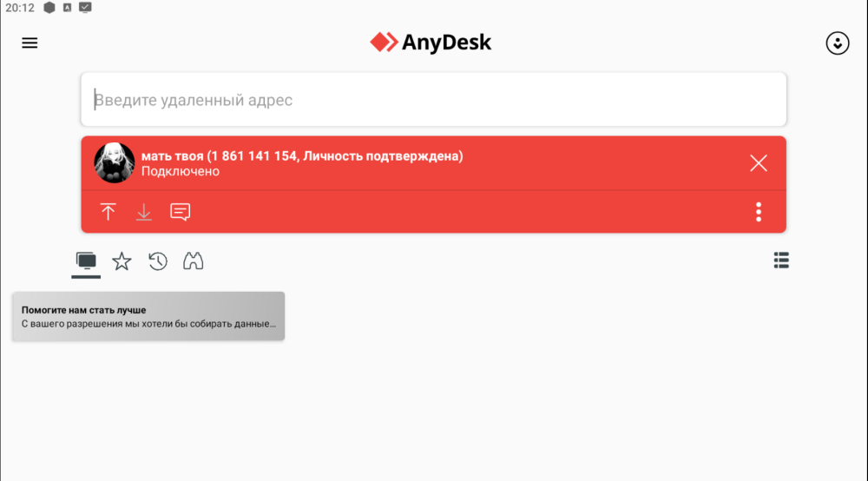
Task: Open the binoculars discovered devices tab
Action: click(194, 261)
